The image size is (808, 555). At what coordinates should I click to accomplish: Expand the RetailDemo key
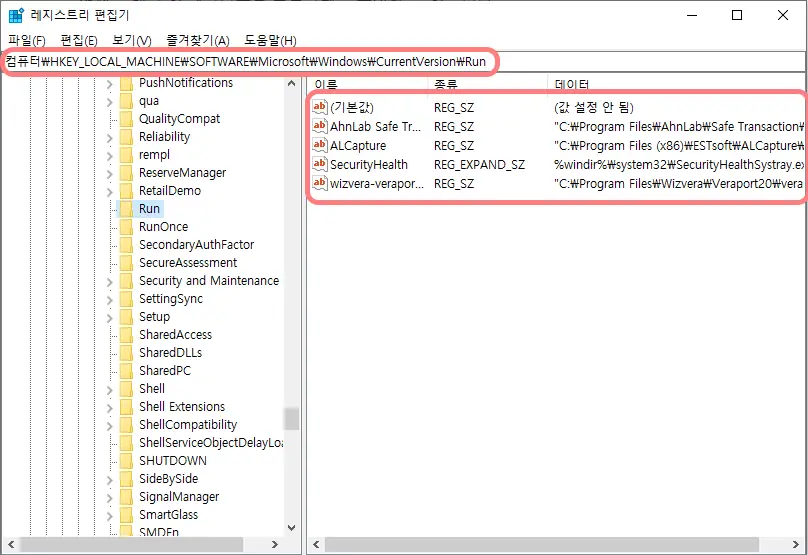tap(109, 192)
